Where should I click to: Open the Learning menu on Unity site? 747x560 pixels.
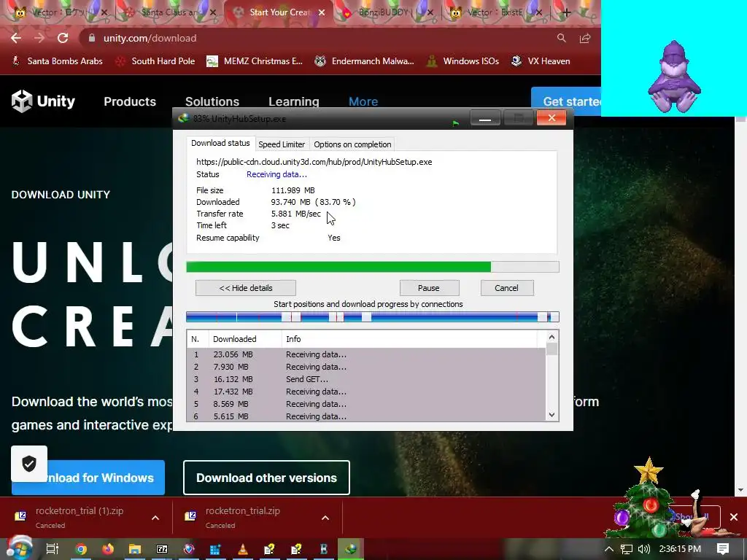[x=293, y=101]
